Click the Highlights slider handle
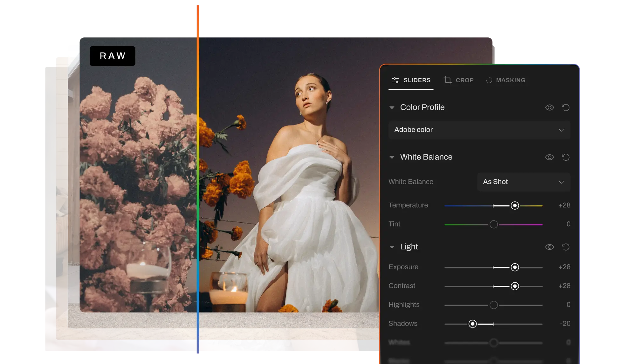 494,305
